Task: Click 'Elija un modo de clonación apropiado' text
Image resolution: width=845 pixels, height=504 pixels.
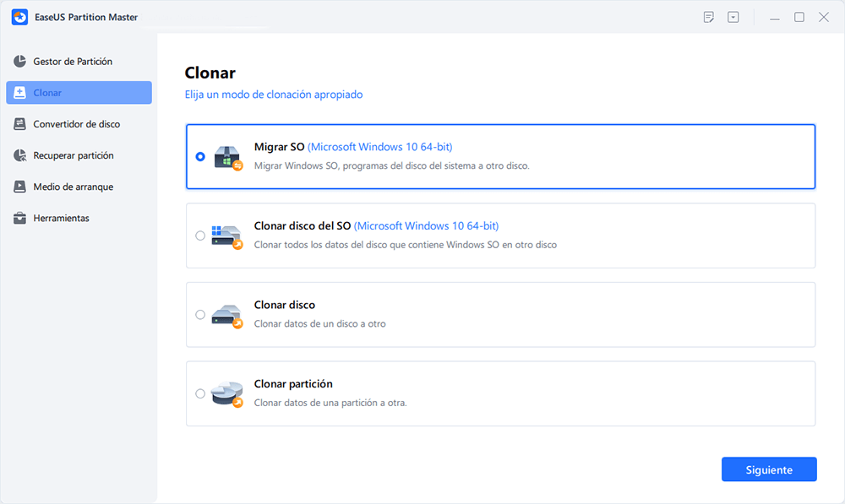Action: tap(274, 95)
